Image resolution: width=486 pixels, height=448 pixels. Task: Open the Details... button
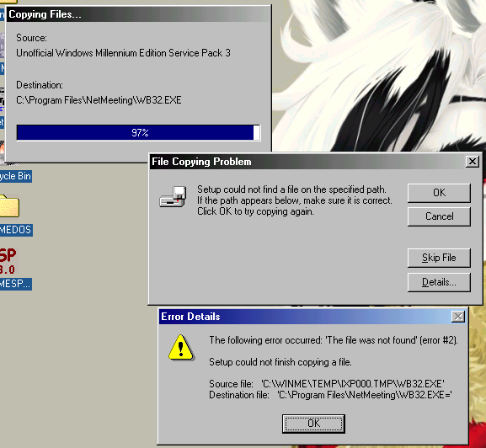tap(439, 282)
